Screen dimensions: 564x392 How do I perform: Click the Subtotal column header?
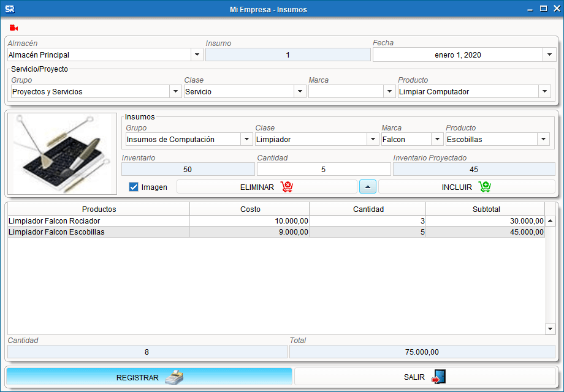click(x=486, y=209)
